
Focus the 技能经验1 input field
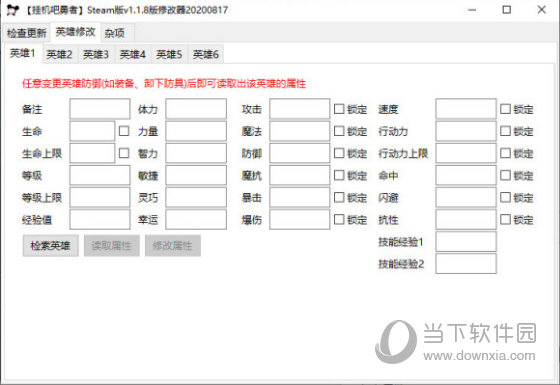click(x=466, y=242)
